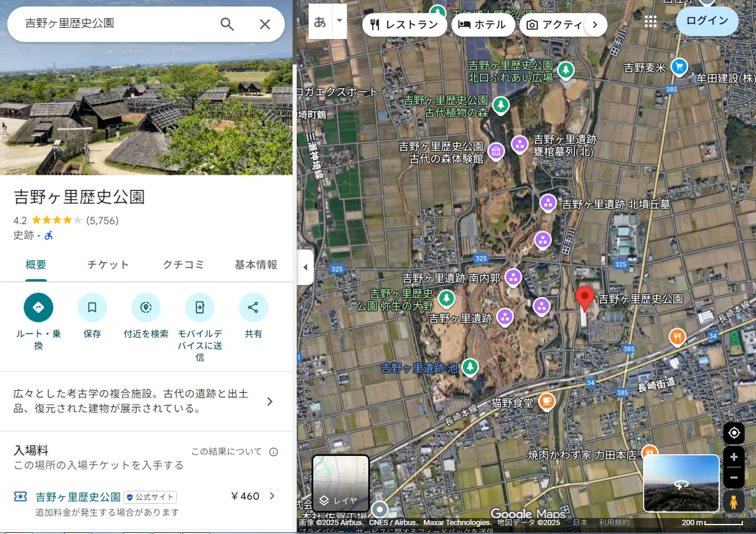Switch to the 基本情報 tab
This screenshot has width=756, height=534.
pos(256,265)
